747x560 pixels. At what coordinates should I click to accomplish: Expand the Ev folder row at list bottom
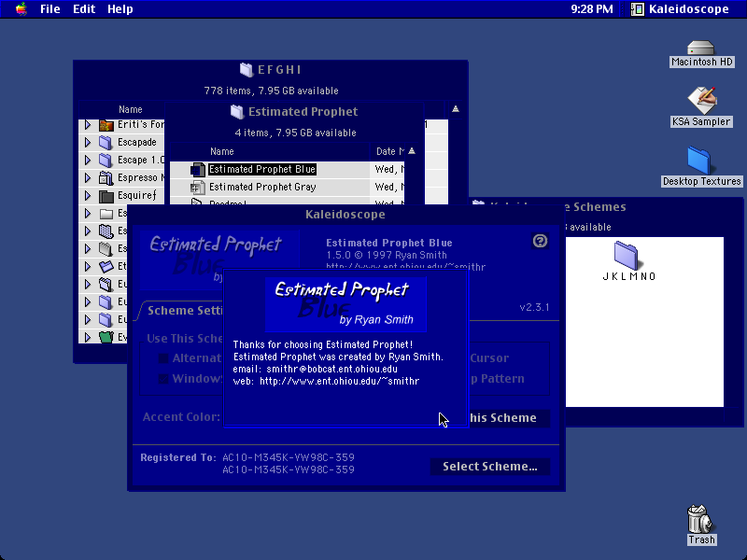(x=88, y=337)
